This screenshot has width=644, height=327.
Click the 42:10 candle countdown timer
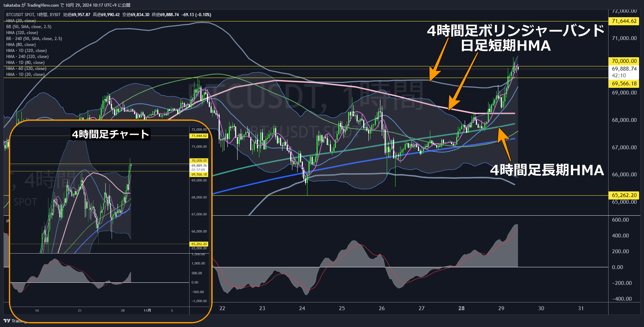point(619,76)
